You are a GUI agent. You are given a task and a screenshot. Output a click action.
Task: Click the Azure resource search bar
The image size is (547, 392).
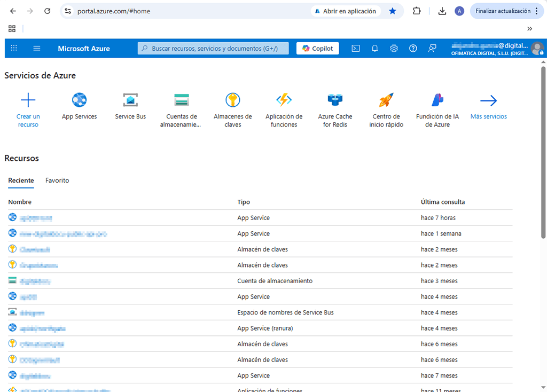(213, 48)
